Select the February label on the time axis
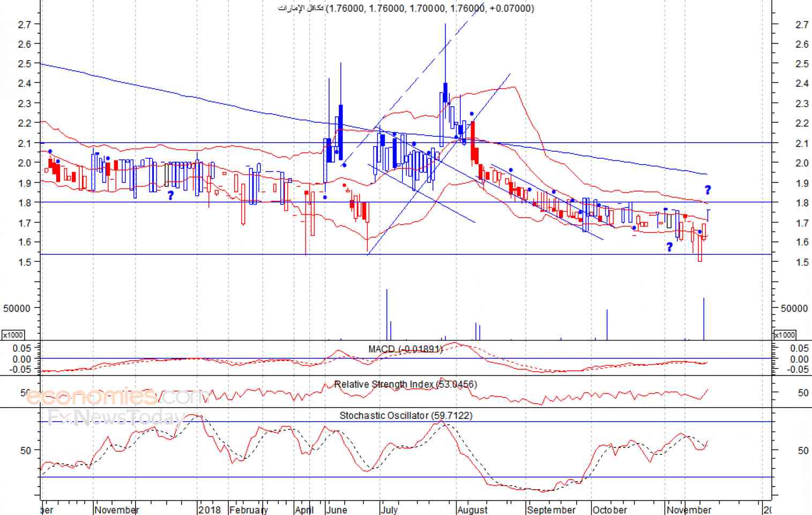 coord(248,509)
